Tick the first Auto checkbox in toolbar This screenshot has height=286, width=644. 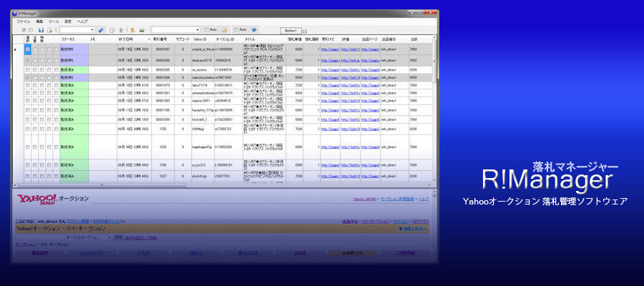point(207,30)
